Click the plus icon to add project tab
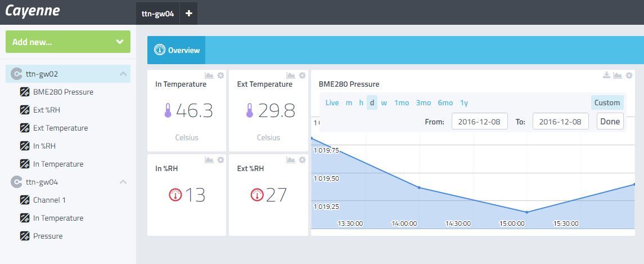The width and height of the screenshot is (644, 264). [188, 13]
